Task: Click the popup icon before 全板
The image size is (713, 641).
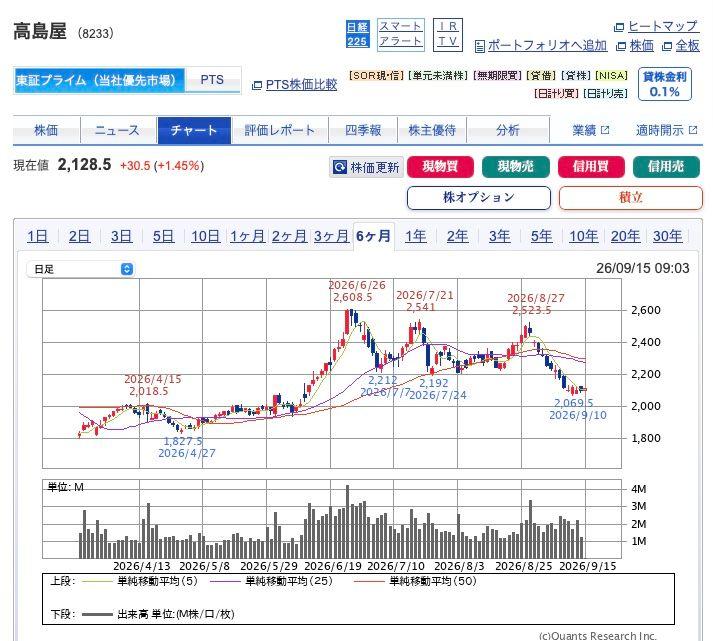Action: coord(667,46)
